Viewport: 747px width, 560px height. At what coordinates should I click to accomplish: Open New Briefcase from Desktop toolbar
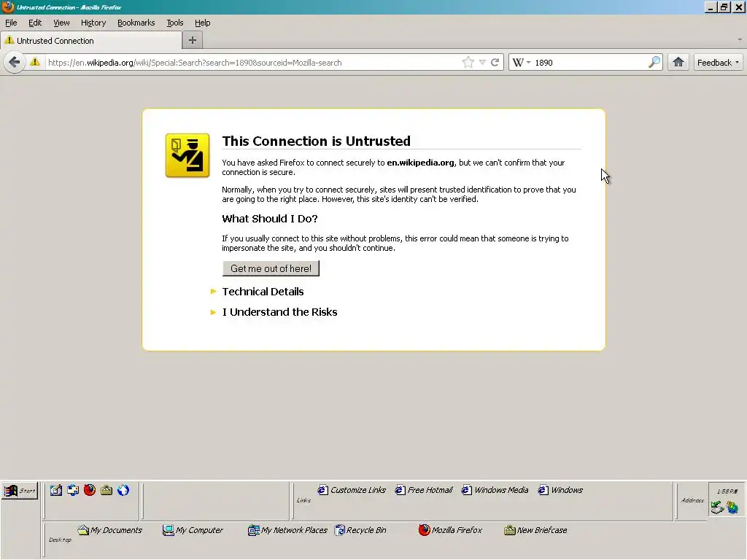(535, 530)
